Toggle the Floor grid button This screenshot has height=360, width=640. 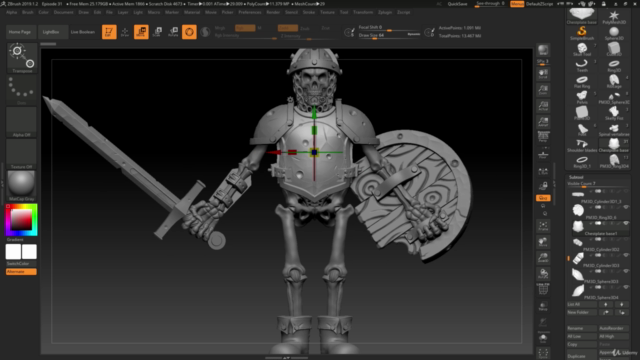[x=543, y=155]
